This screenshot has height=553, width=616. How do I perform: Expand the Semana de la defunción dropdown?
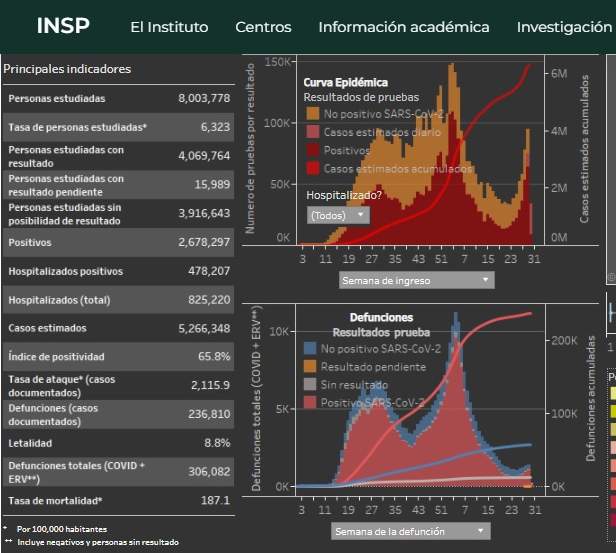pos(412,531)
